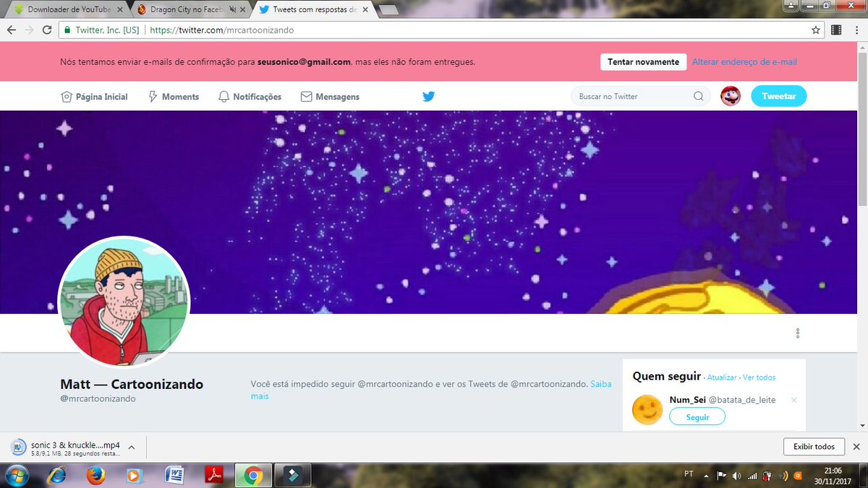The height and width of the screenshot is (488, 868).
Task: Click the Matt Cartoonizando profile picture
Action: (x=124, y=301)
